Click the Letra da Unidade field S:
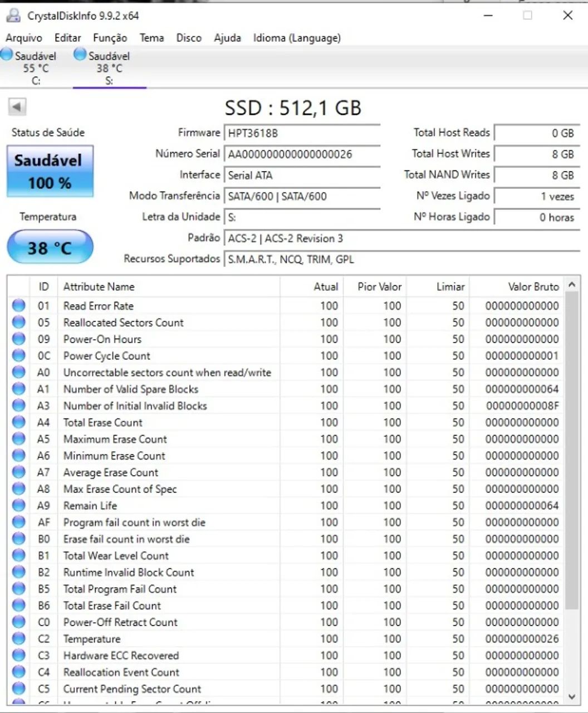The width and height of the screenshot is (588, 713). (x=302, y=217)
